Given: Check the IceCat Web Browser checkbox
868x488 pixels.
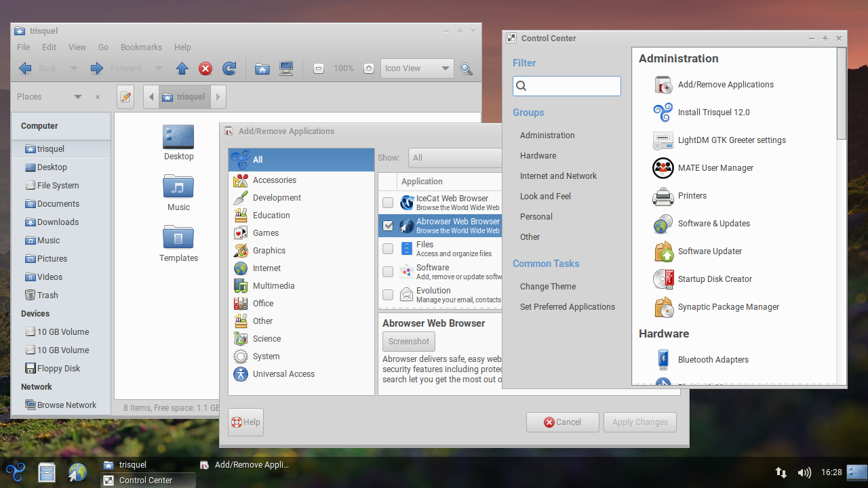Looking at the screenshot, I should click(388, 203).
